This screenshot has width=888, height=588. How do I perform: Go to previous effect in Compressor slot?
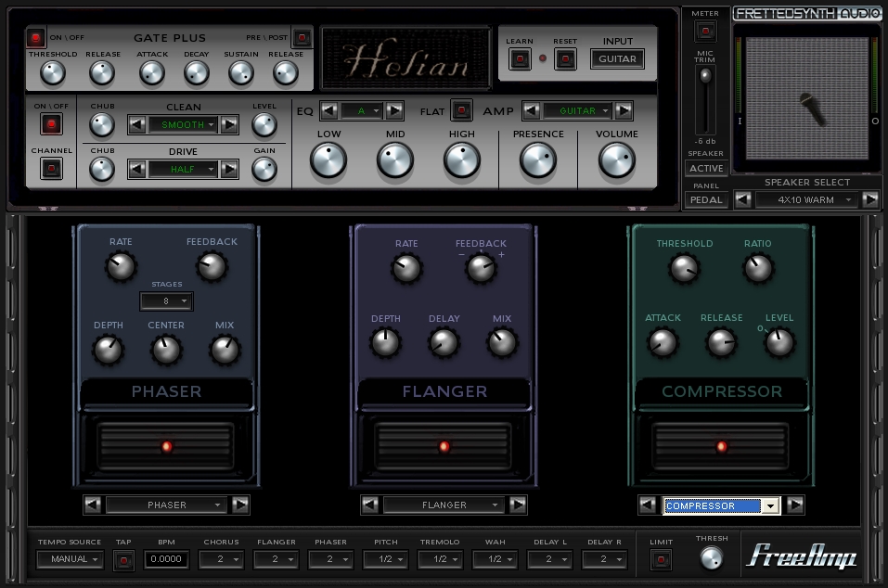(648, 505)
